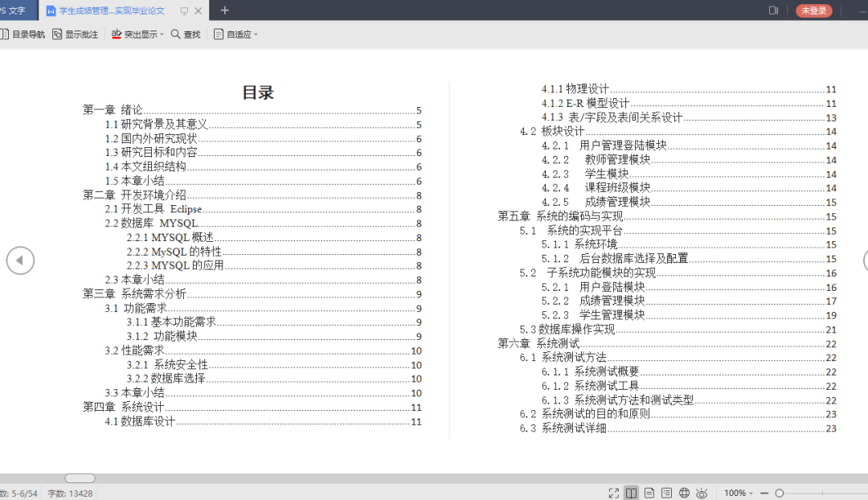Image resolution: width=868 pixels, height=500 pixels.
Task: Click the 自适应 fit page icon
Action: pos(219,35)
